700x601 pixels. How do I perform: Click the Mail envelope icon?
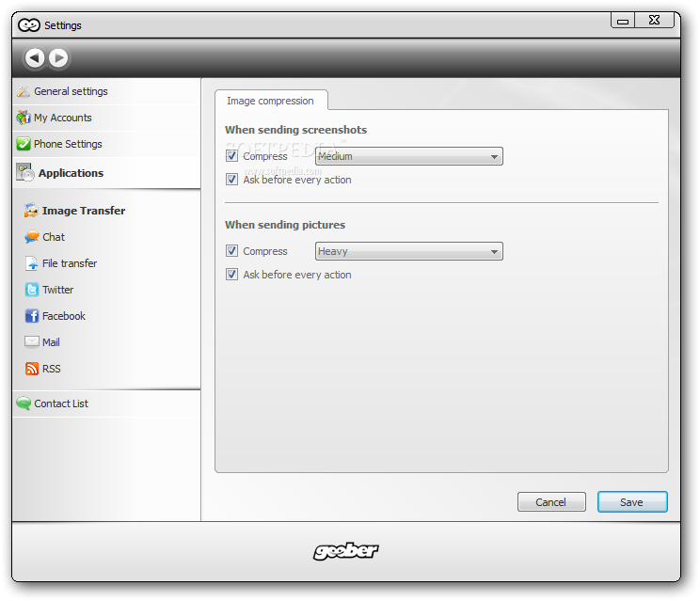pos(32,341)
